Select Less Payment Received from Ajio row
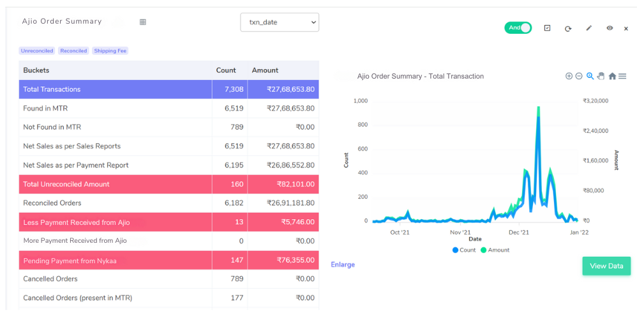The image size is (644, 322). click(168, 222)
